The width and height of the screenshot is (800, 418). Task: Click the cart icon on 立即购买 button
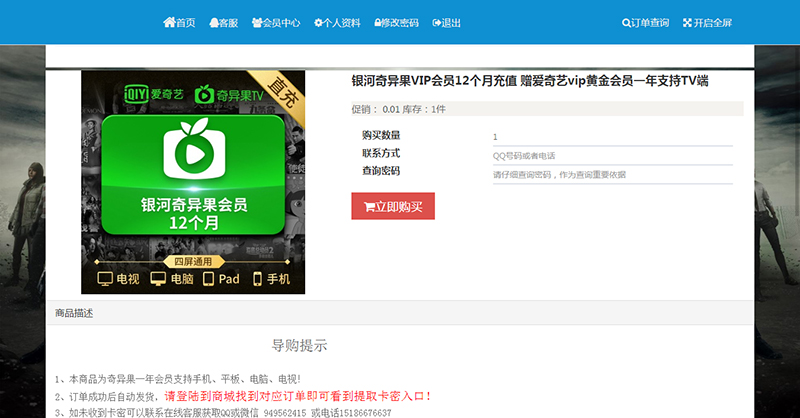369,207
